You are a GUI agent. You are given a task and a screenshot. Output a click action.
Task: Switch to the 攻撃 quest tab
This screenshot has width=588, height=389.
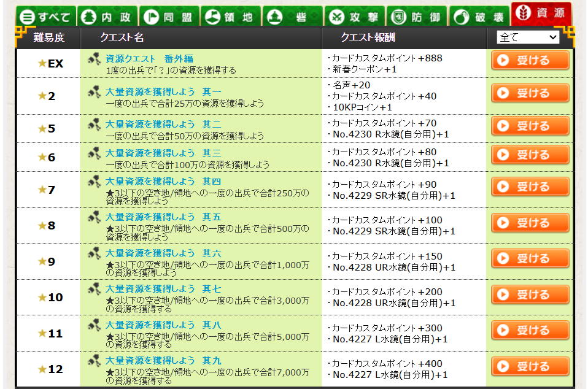354,16
